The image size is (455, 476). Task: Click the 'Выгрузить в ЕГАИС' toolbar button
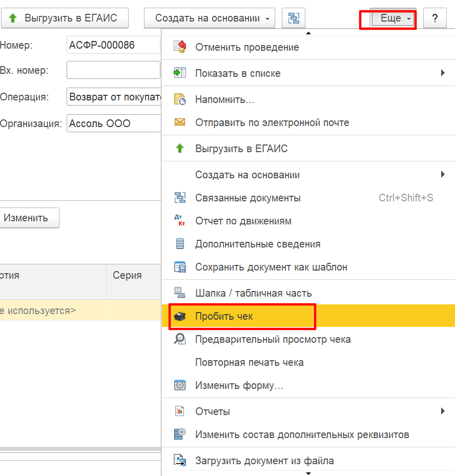[x=65, y=18]
